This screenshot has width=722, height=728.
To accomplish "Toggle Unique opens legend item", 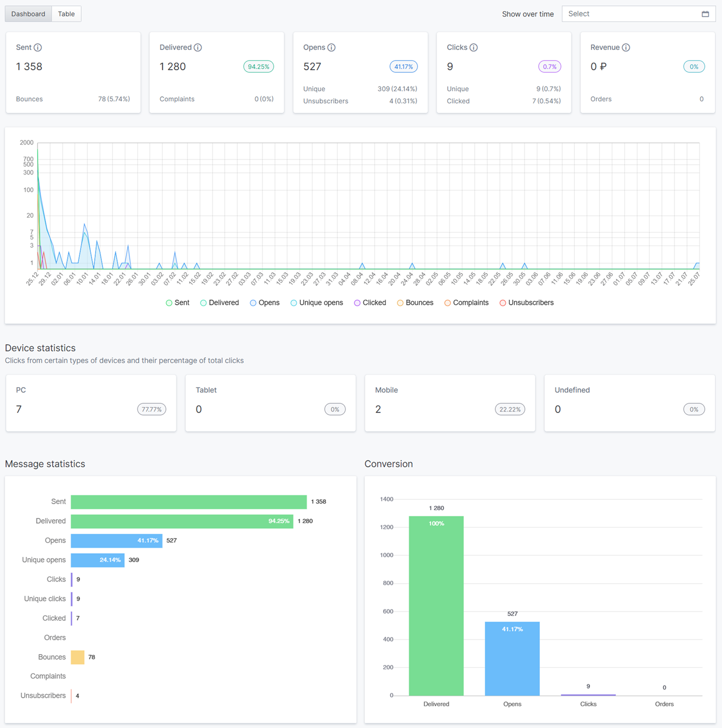I will click(x=316, y=303).
